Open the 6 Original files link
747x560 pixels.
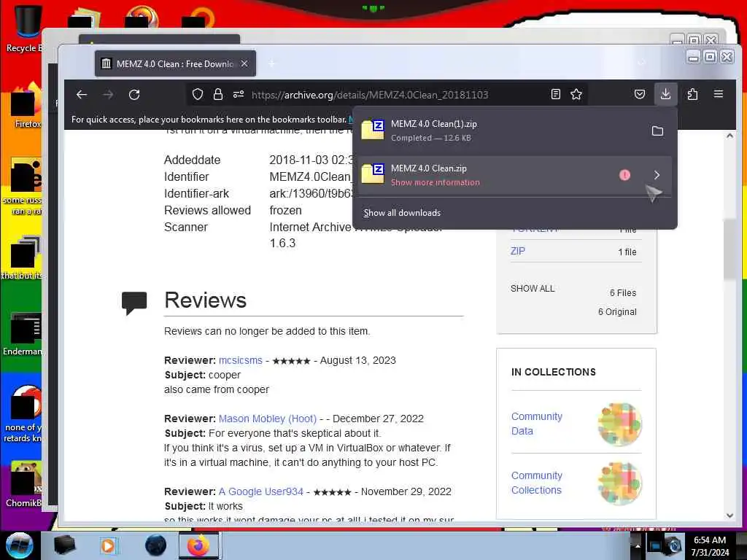617,312
